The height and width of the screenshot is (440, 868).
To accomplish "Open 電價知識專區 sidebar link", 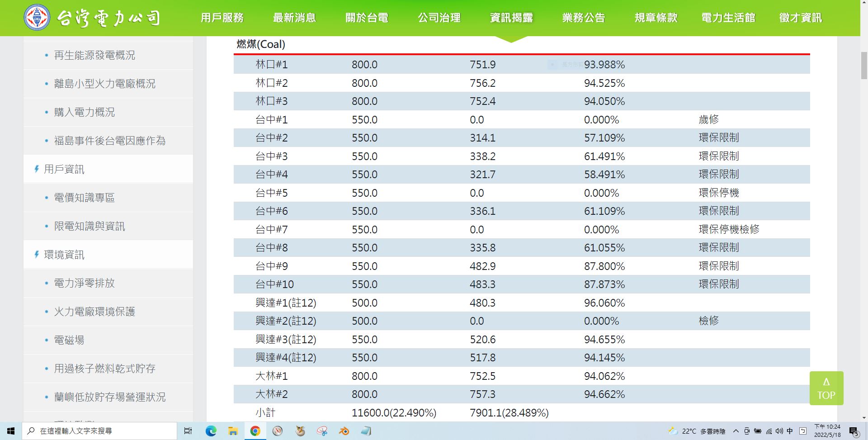I will [x=85, y=198].
